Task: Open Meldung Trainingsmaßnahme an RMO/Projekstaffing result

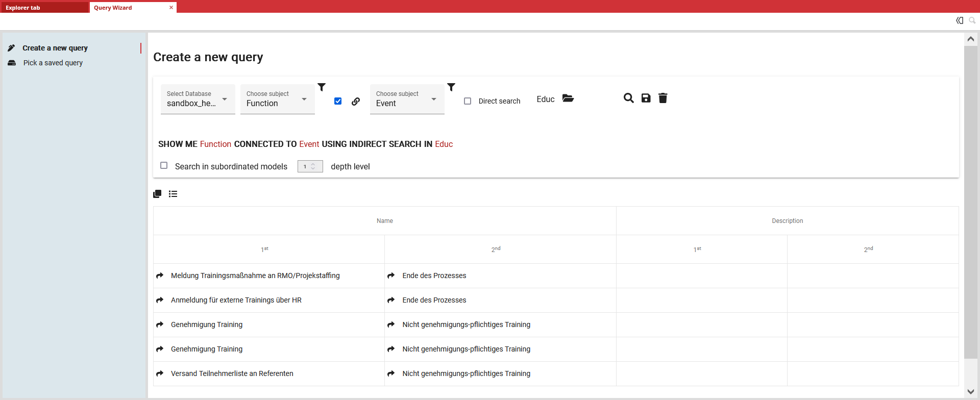Action: tap(255, 276)
